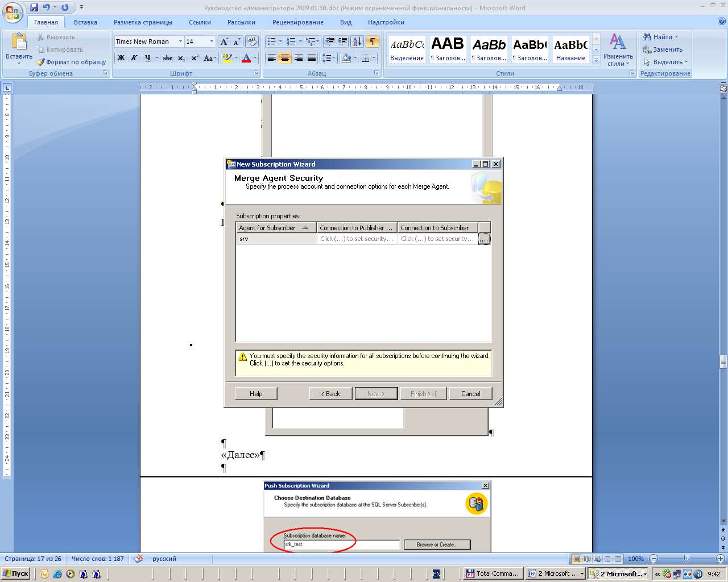The image size is (728, 582).
Task: Switch to full screen reading view
Action: click(x=587, y=559)
